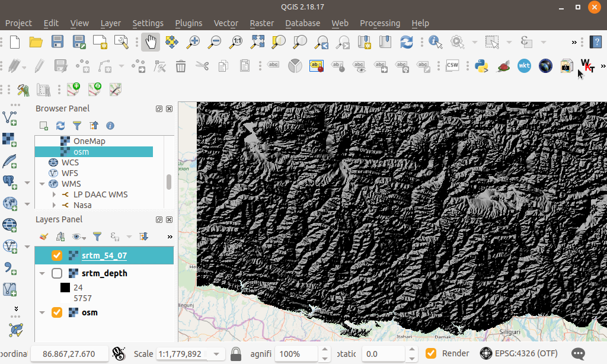Float the Layers Panel window
Screen dimensions: 607x364
tap(159, 219)
